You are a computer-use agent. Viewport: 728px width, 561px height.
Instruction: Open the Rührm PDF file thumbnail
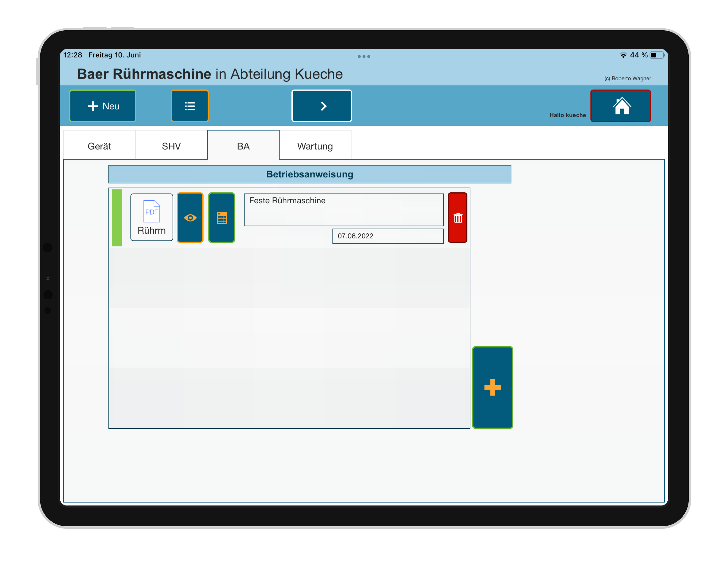pos(152,217)
